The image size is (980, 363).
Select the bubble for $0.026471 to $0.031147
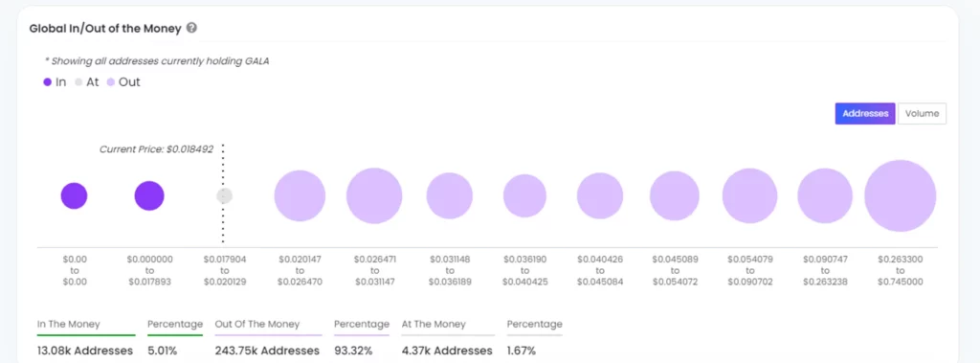point(374,196)
